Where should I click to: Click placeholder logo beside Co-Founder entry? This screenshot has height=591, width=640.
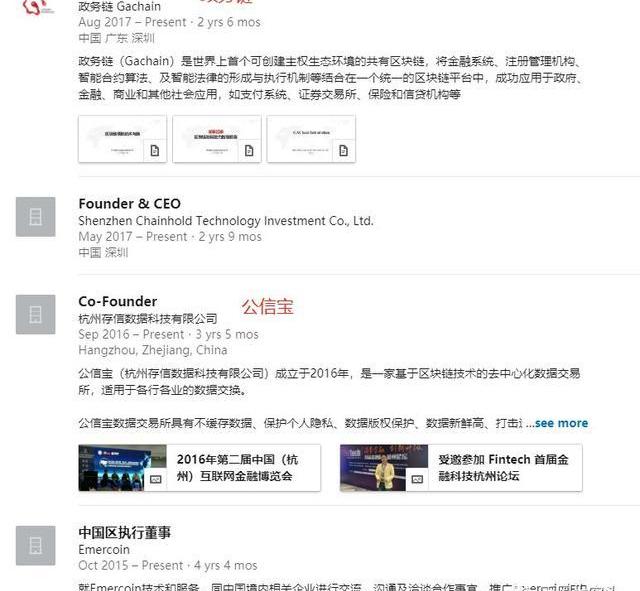[36, 314]
